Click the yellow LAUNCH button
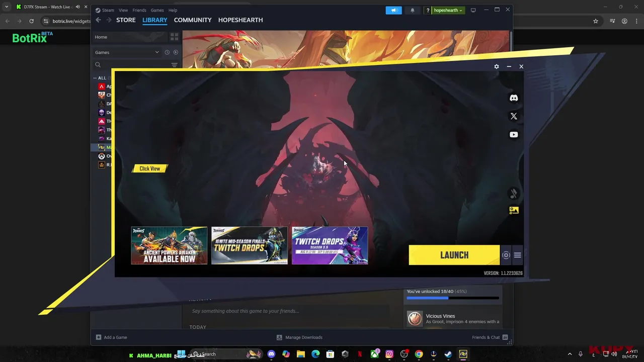Image resolution: width=644 pixels, height=362 pixels. (454, 255)
